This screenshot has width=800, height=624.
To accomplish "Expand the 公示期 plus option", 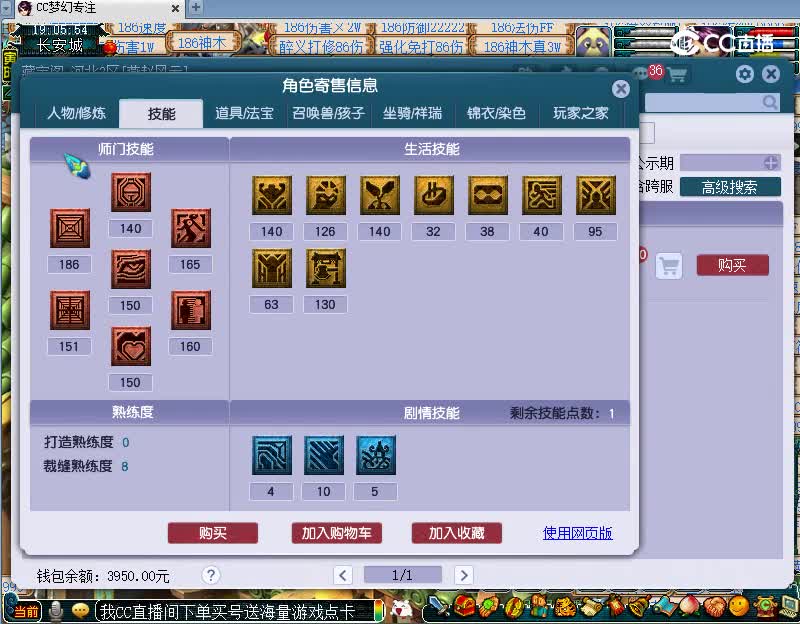I will pos(771,163).
